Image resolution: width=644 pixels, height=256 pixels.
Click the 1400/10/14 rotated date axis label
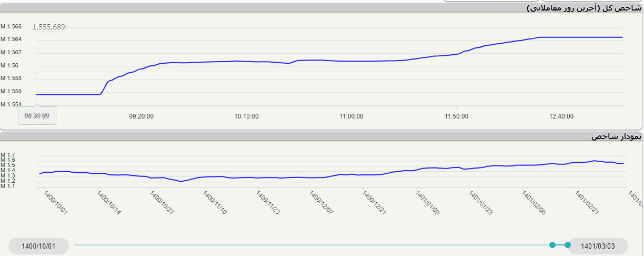(x=109, y=203)
